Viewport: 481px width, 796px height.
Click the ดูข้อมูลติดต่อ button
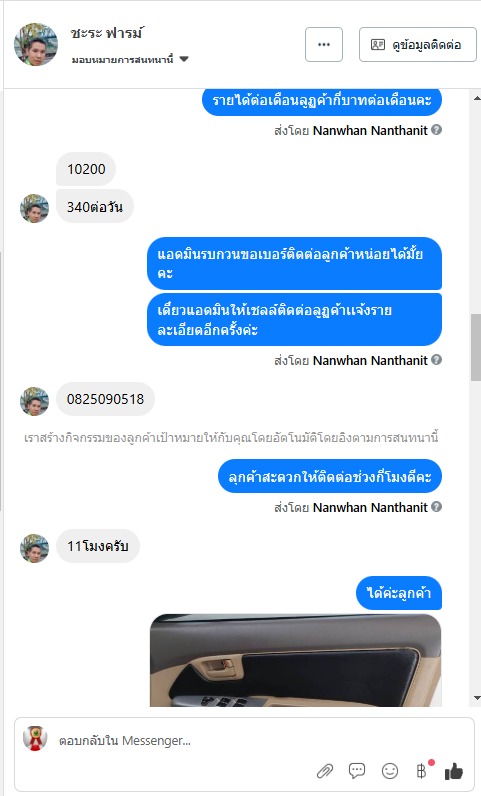click(x=418, y=45)
